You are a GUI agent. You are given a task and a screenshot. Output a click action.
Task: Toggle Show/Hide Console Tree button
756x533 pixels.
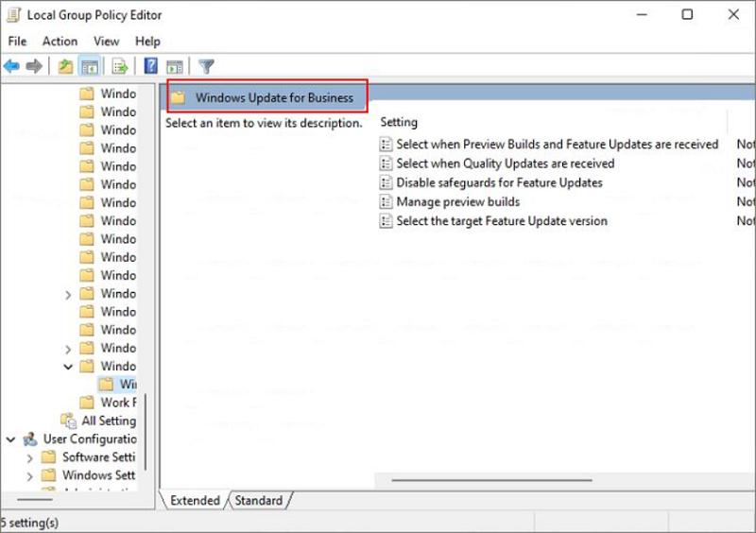pyautogui.click(x=90, y=66)
